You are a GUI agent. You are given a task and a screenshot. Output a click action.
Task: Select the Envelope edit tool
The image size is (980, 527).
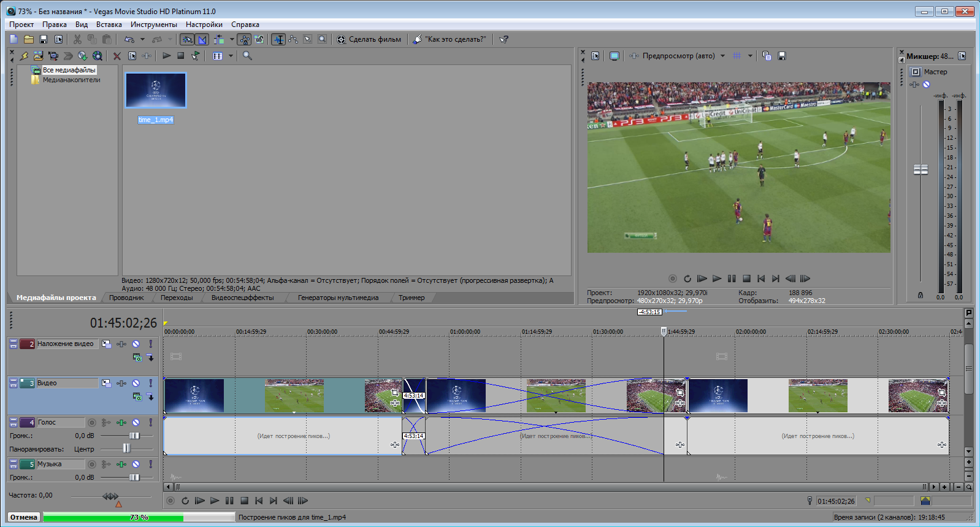293,39
